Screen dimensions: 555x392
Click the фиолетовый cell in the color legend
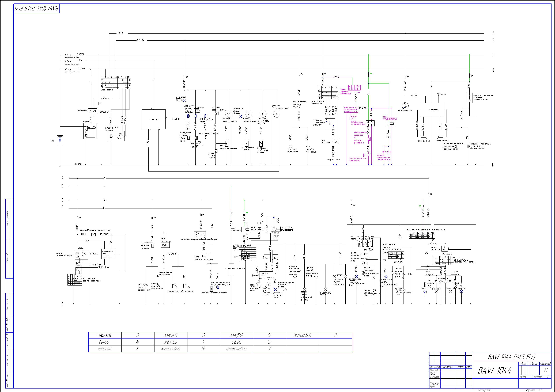coord(237,349)
